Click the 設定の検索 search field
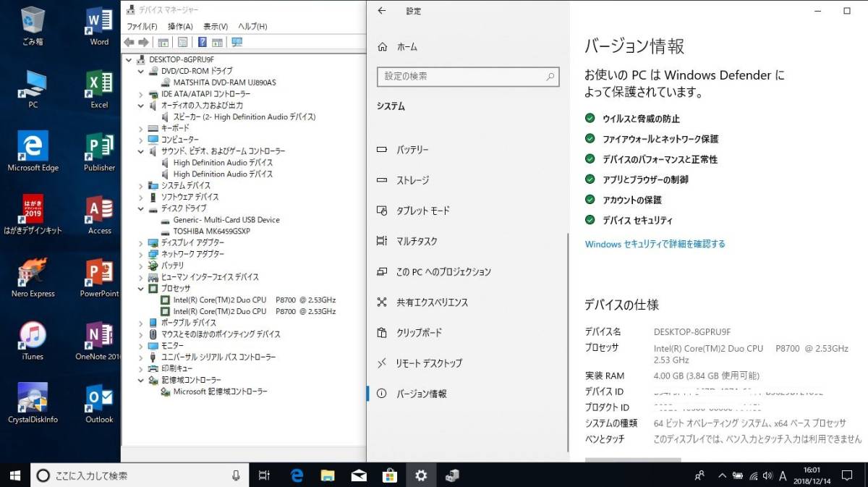The height and width of the screenshot is (487, 868). [x=468, y=77]
